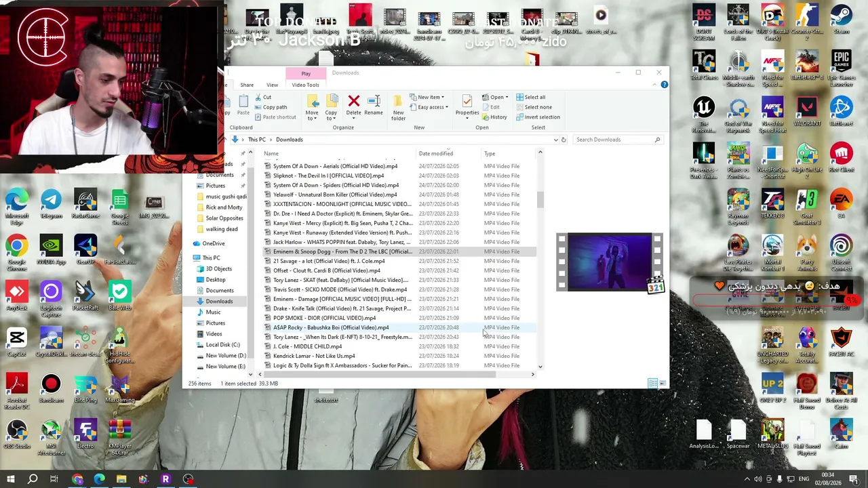Click the Paste clipboard icon
Screen dimensions: 868x488
coord(243,101)
